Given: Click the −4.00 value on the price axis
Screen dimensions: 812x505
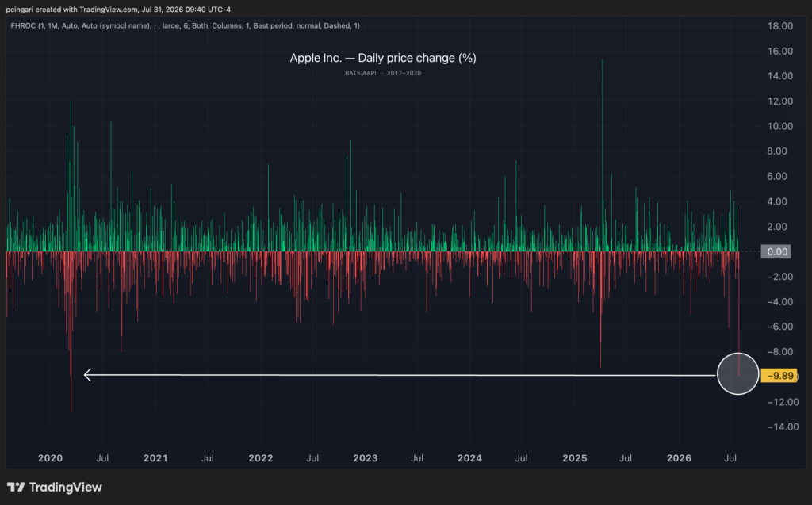Looking at the screenshot, I should (780, 302).
